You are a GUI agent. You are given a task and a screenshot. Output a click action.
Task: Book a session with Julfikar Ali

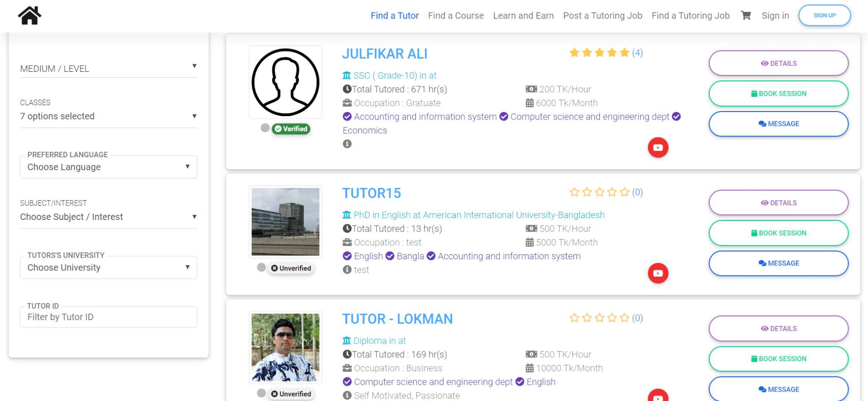pos(778,93)
